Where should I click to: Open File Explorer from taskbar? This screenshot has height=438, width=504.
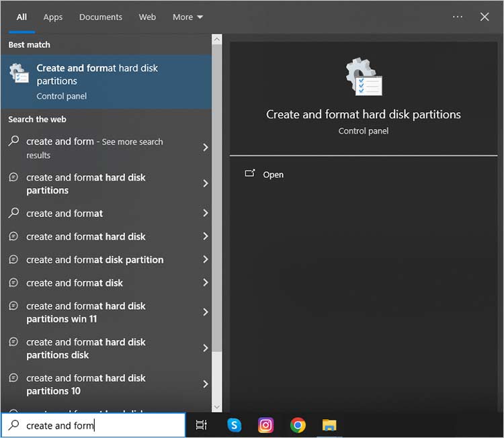(x=329, y=425)
